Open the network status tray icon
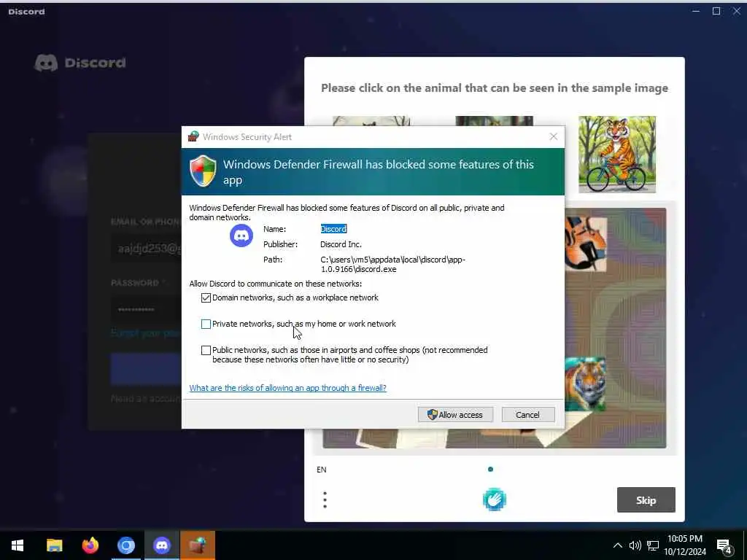Image resolution: width=747 pixels, height=560 pixels. (x=653, y=545)
